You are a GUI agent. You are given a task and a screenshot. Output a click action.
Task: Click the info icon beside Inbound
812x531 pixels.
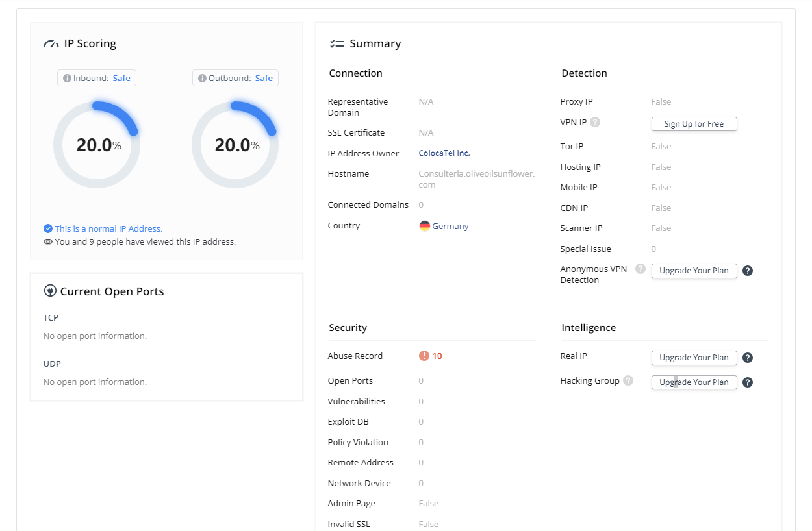pyautogui.click(x=67, y=79)
